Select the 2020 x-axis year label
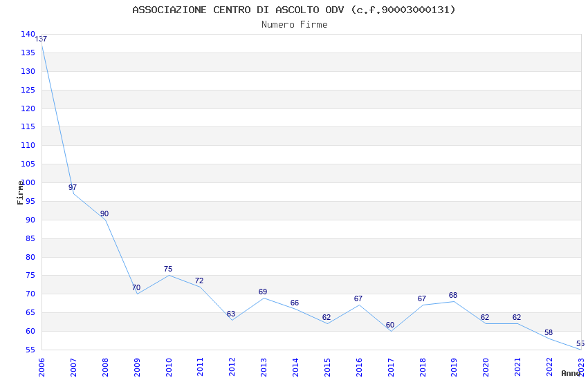 pyautogui.click(x=486, y=368)
